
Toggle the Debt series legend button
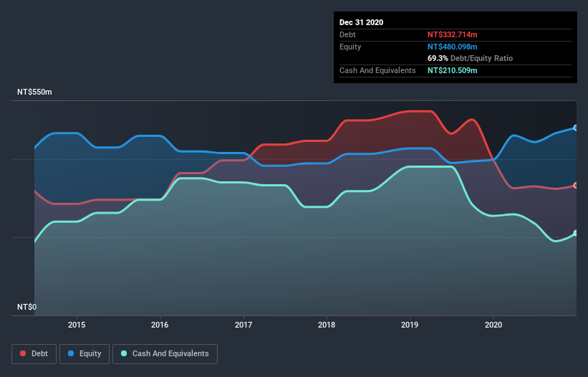(34, 354)
